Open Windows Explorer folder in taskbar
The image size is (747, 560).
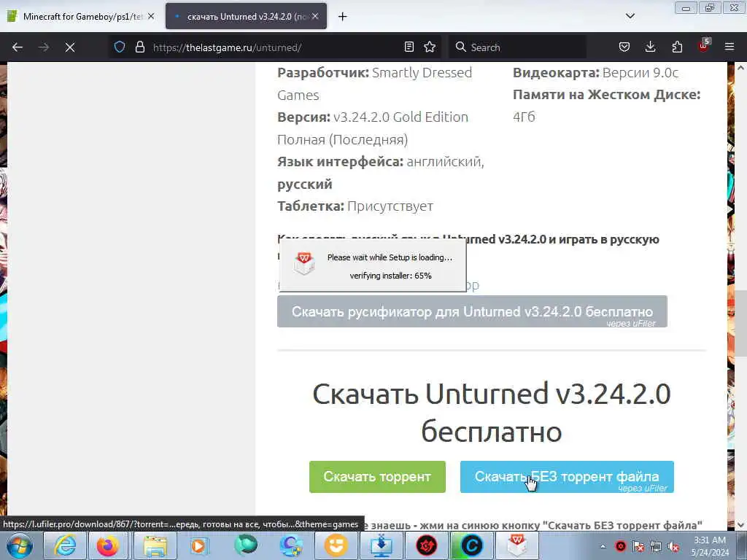(x=155, y=545)
